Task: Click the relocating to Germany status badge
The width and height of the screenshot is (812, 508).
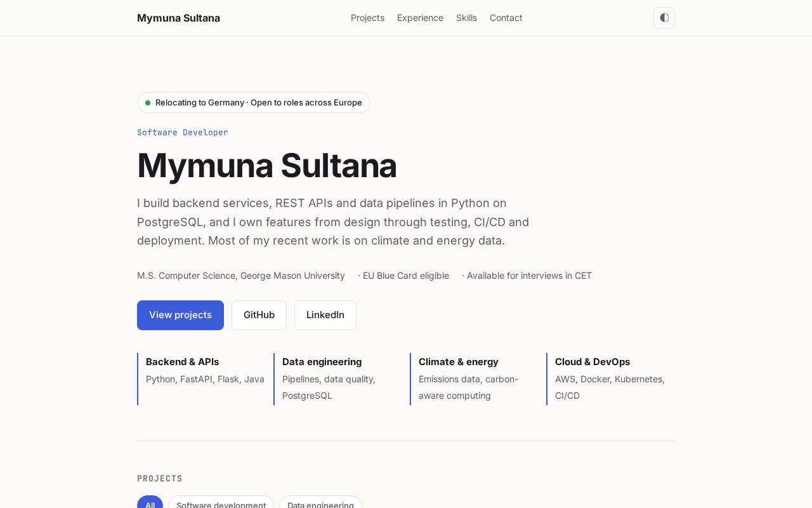Action: pyautogui.click(x=254, y=102)
